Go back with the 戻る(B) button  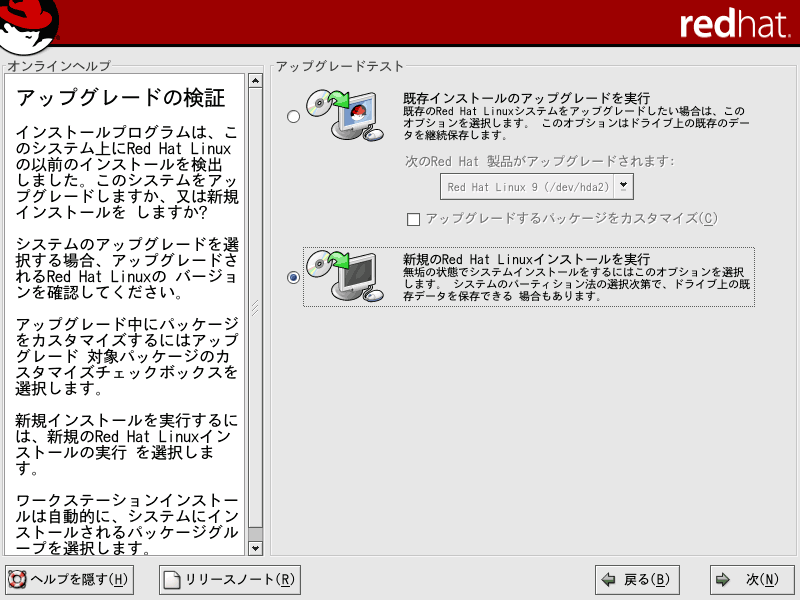click(637, 580)
